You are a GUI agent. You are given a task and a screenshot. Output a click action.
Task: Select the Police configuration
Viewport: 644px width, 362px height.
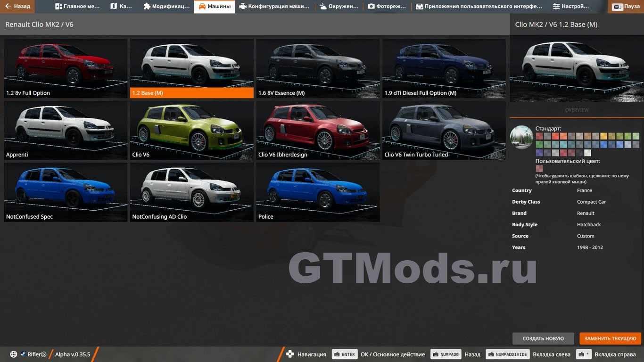318,192
